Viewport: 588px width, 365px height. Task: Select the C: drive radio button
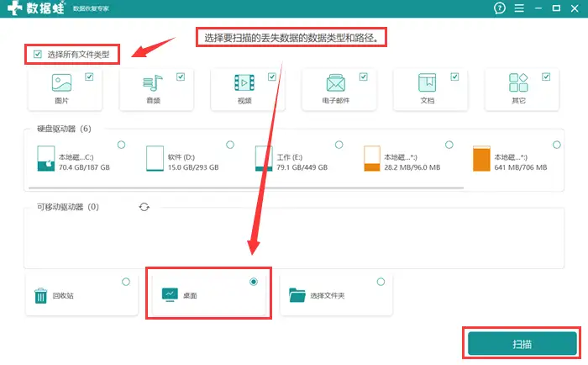(121, 145)
